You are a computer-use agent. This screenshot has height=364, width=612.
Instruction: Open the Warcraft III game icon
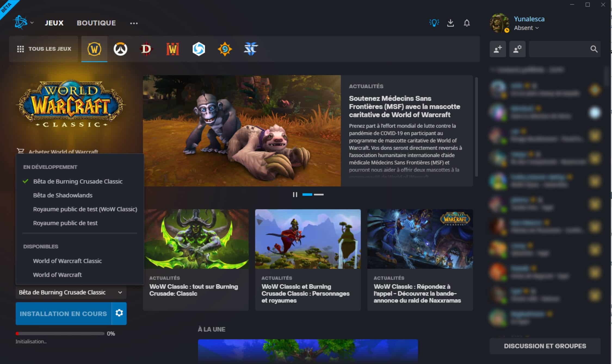172,49
